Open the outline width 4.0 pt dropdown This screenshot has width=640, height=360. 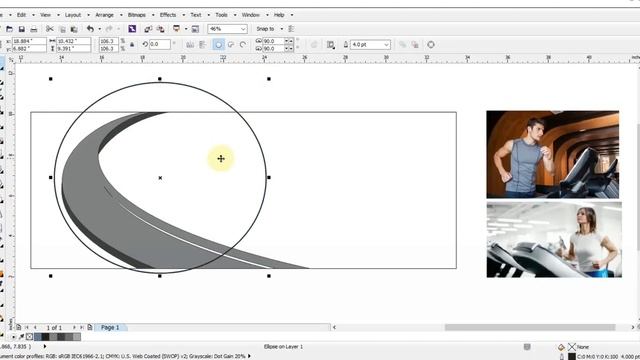[386, 45]
